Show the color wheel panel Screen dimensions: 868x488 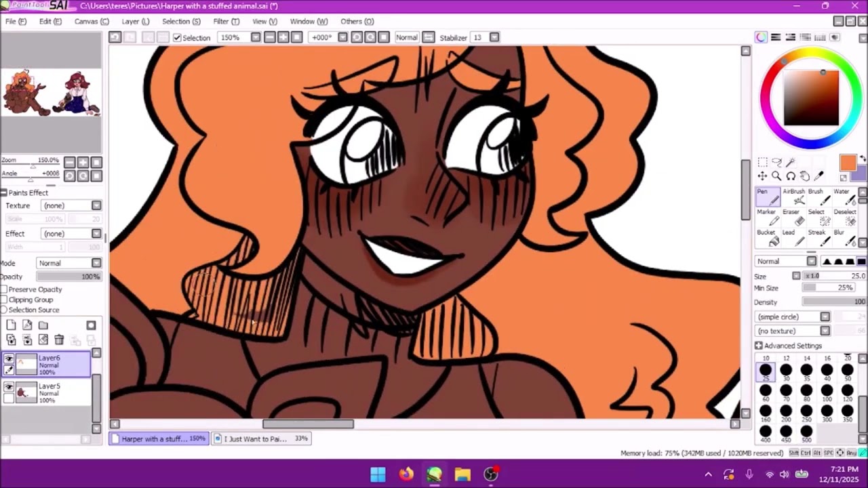pos(762,37)
